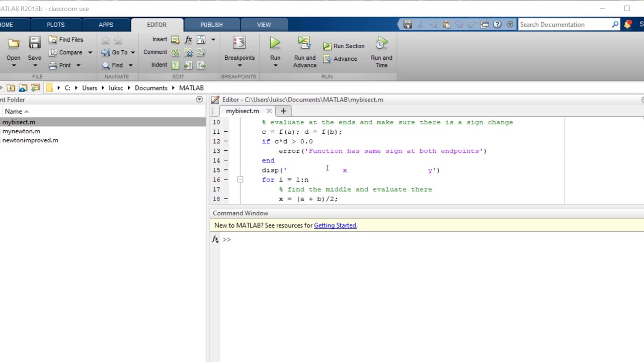Run the mybisect script with the green arrow
Viewport: 644px width, 362px height.
(x=275, y=44)
